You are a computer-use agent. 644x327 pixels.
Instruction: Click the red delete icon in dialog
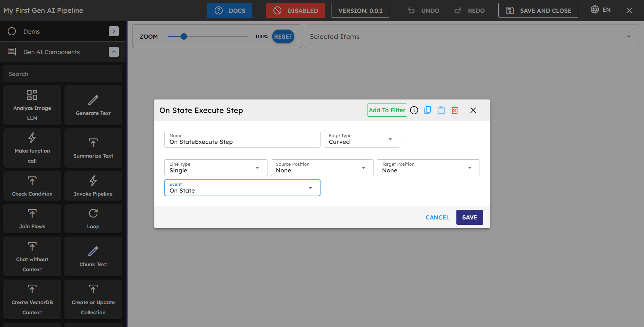[x=455, y=110]
